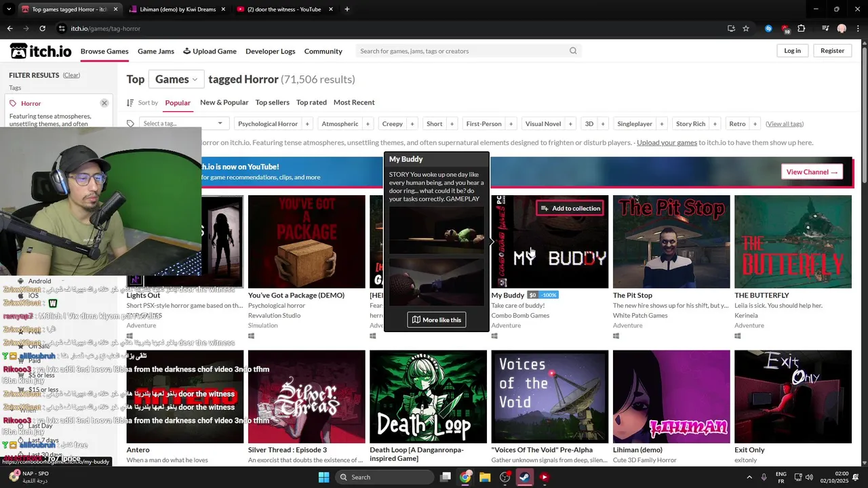Image resolution: width=868 pixels, height=488 pixels.
Task: Click More like this button
Action: [437, 319]
